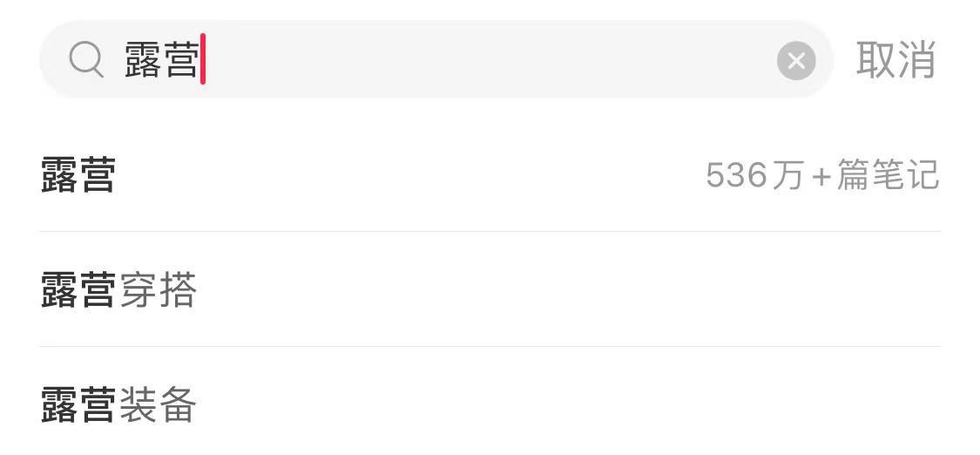Click the magnifying glass search icon
The image size is (980, 455).
(x=85, y=60)
